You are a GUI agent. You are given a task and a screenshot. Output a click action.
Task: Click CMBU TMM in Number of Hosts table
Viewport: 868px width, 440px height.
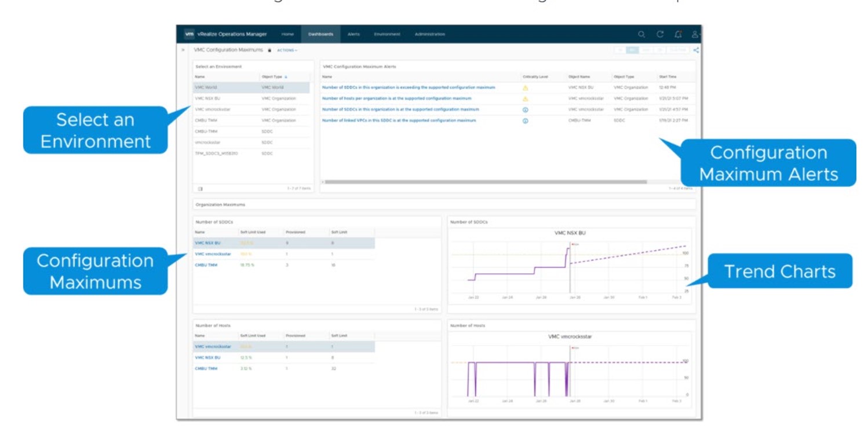tap(206, 369)
